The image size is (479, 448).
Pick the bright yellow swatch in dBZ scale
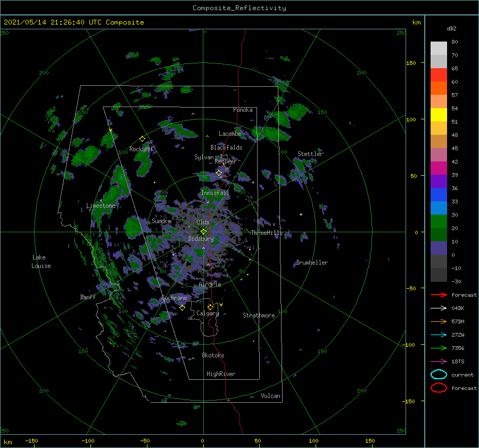point(439,115)
